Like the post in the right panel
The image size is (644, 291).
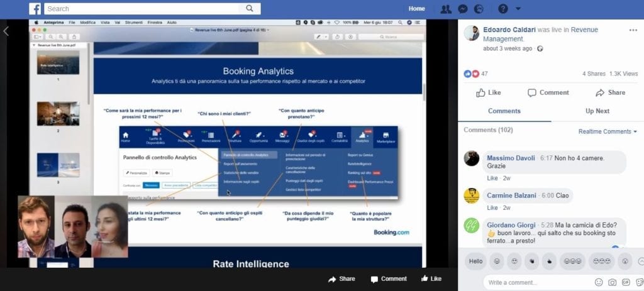488,93
